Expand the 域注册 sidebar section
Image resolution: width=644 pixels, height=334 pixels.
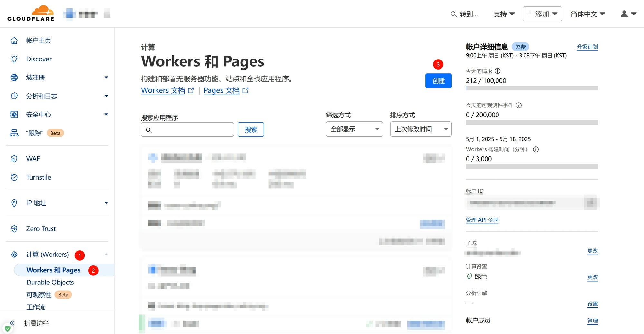[x=106, y=78]
